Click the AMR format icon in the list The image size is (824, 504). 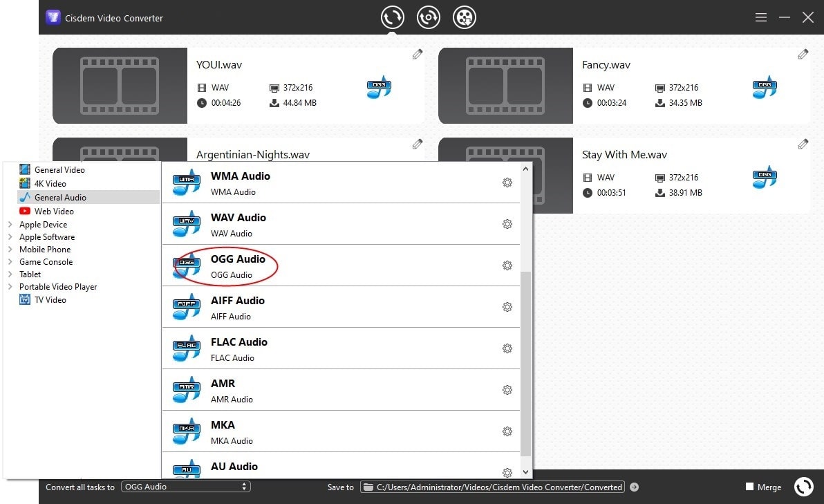tap(185, 389)
